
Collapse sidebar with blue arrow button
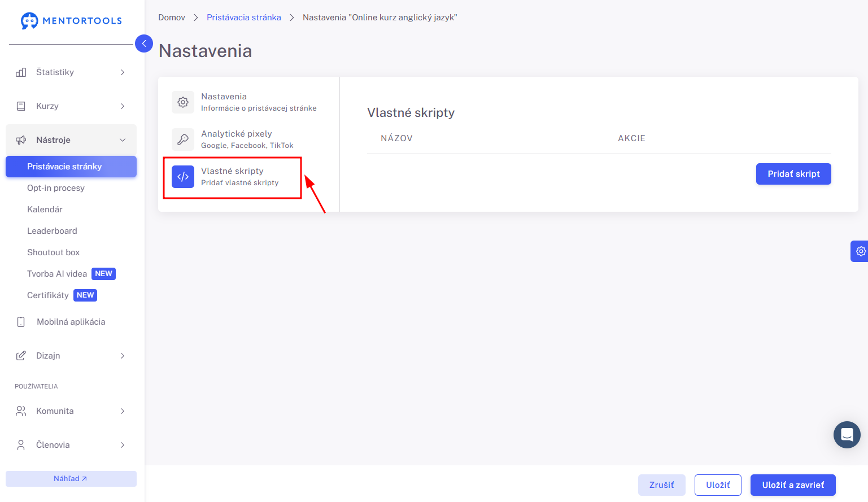(x=144, y=43)
